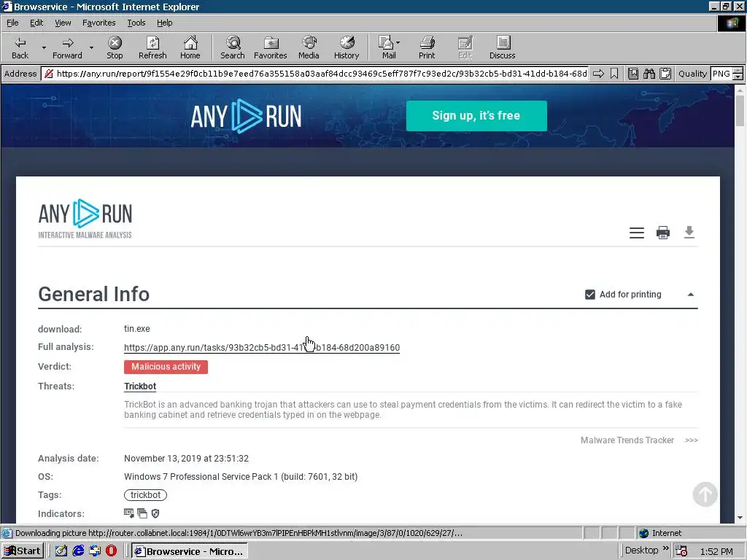Click the Windows Start button
This screenshot has height=560, width=747.
pyautogui.click(x=23, y=551)
